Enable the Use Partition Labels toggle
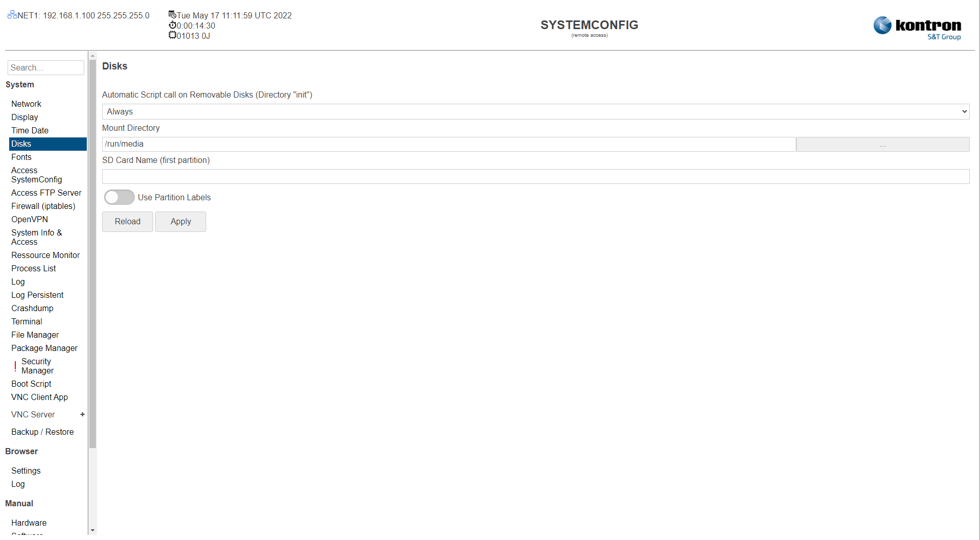The width and height of the screenshot is (980, 540). [119, 197]
